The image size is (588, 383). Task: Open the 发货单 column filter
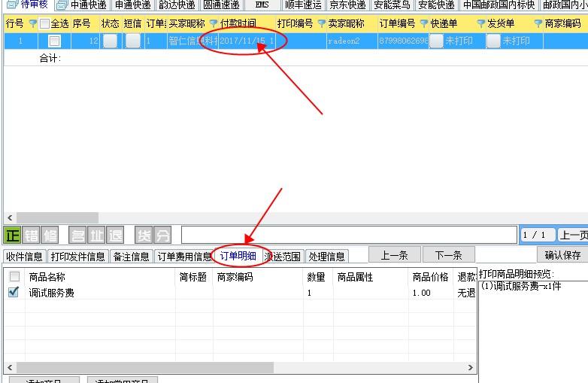(x=481, y=24)
